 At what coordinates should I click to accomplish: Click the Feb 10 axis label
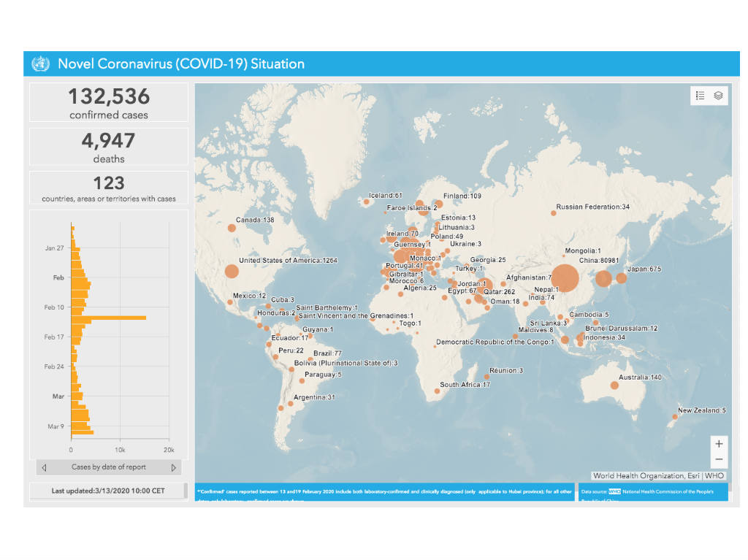(54, 307)
